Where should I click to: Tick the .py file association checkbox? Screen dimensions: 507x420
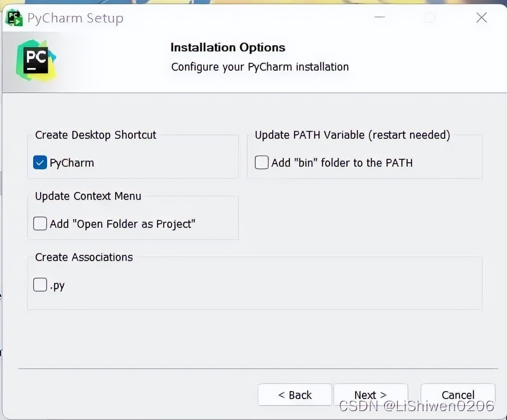point(40,286)
